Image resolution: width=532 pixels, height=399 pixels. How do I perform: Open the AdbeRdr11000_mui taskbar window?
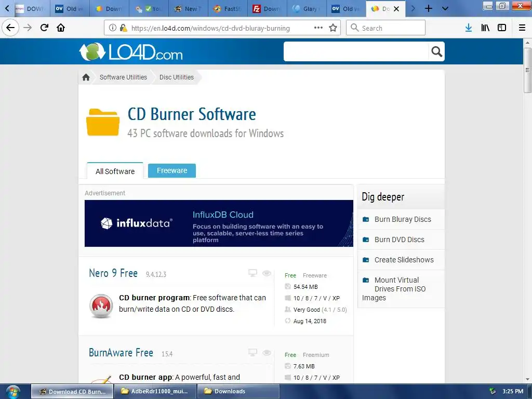155,391
